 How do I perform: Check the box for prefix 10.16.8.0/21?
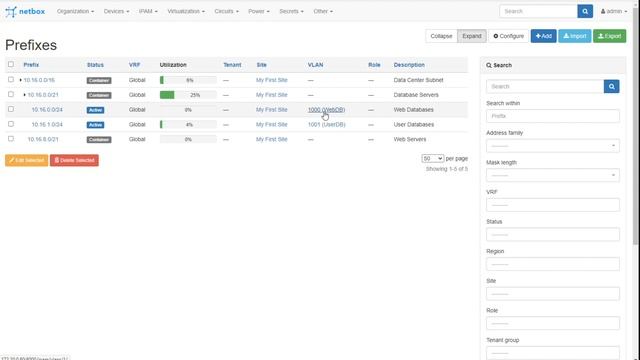coord(11,139)
